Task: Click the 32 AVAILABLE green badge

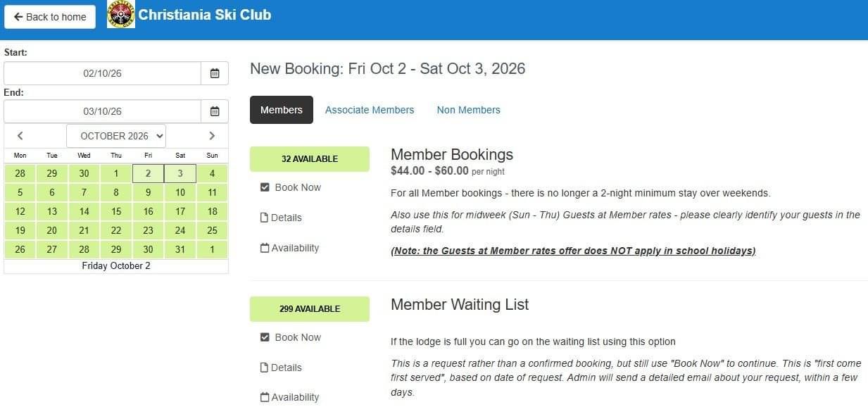Action: tap(310, 159)
